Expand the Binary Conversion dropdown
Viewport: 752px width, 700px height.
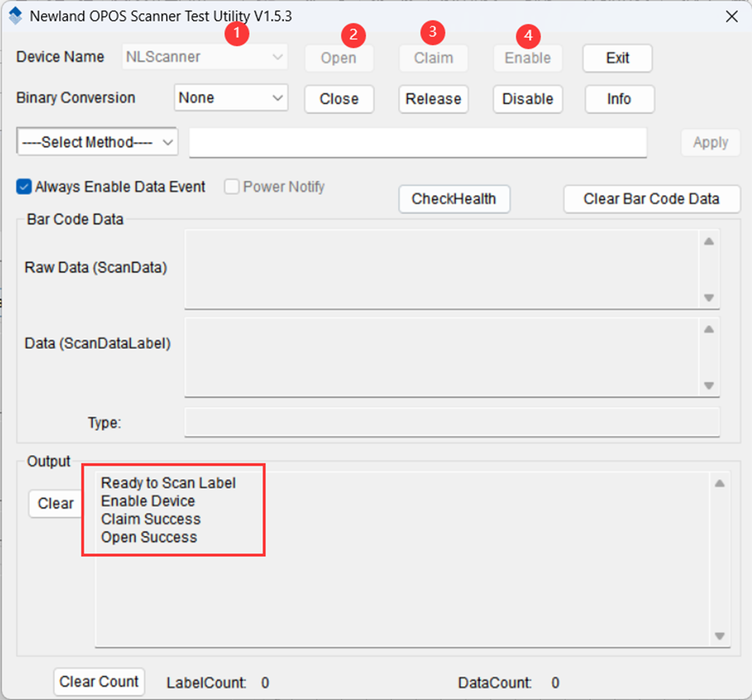pyautogui.click(x=231, y=97)
